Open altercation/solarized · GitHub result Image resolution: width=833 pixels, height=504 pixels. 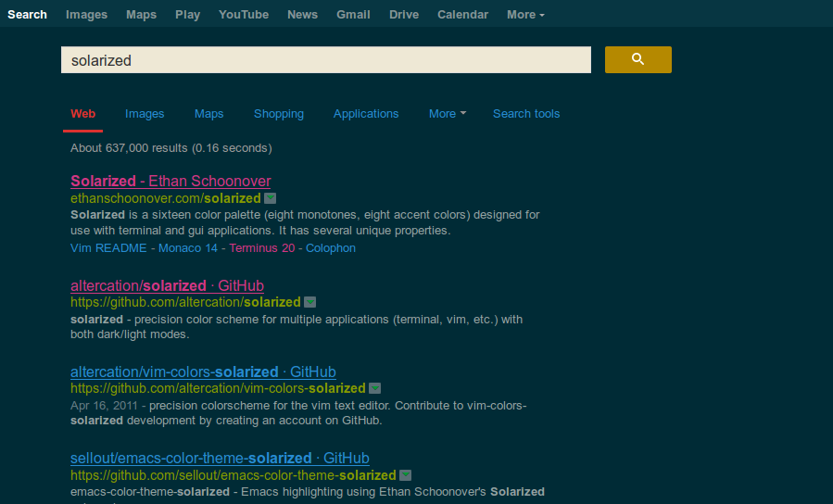[x=168, y=285]
